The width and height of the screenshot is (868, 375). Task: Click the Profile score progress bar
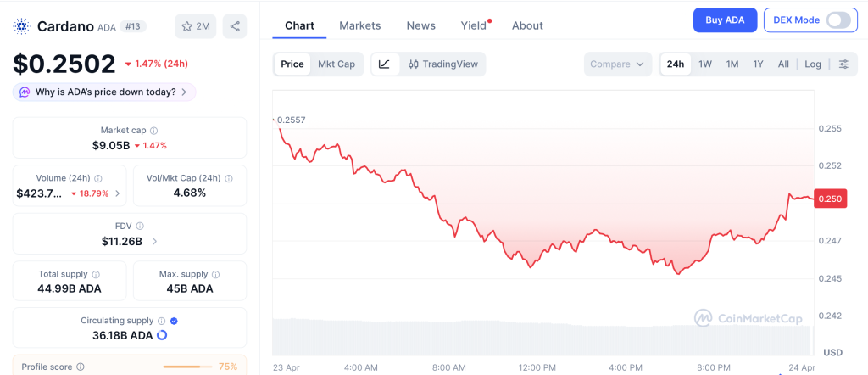pyautogui.click(x=187, y=367)
